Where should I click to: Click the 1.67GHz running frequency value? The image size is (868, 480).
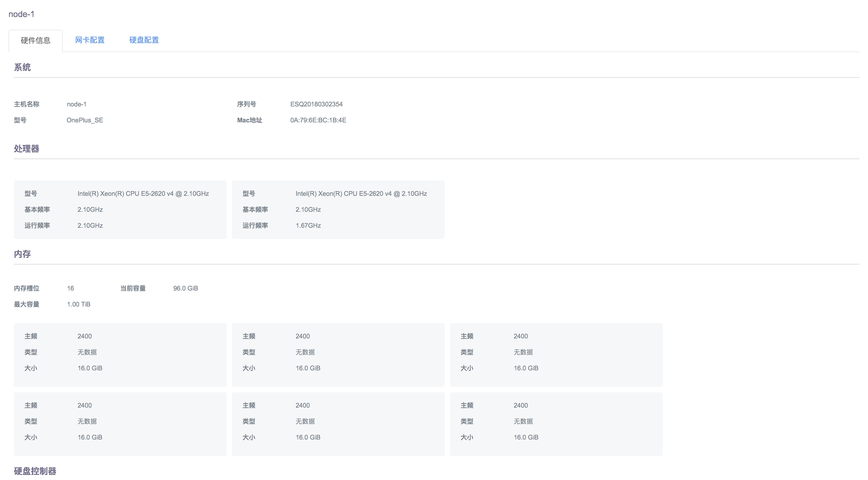point(308,226)
